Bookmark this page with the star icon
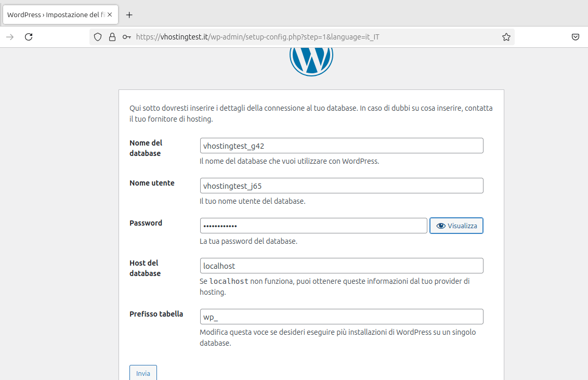This screenshot has width=588, height=380. tap(506, 37)
